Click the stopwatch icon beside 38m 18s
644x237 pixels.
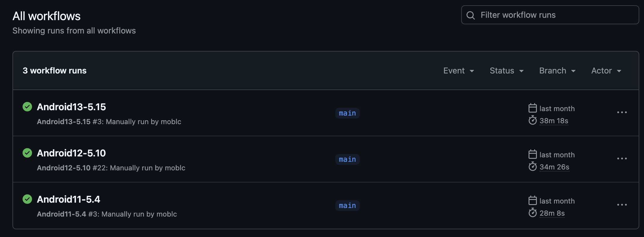[x=533, y=121]
